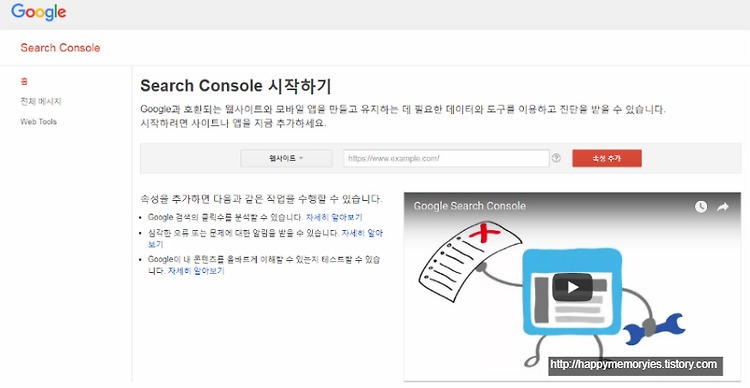The height and width of the screenshot is (388, 750).
Task: Select the 홈 sidebar item
Action: 24,81
